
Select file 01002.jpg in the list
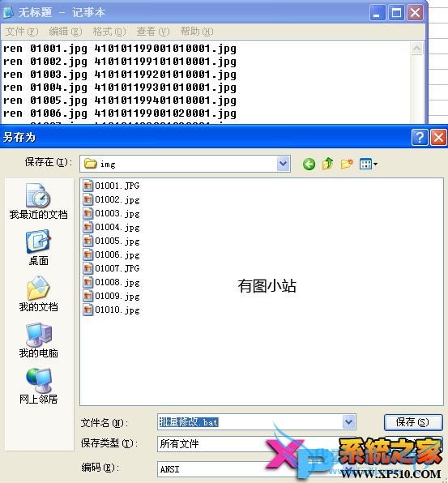[x=112, y=199]
